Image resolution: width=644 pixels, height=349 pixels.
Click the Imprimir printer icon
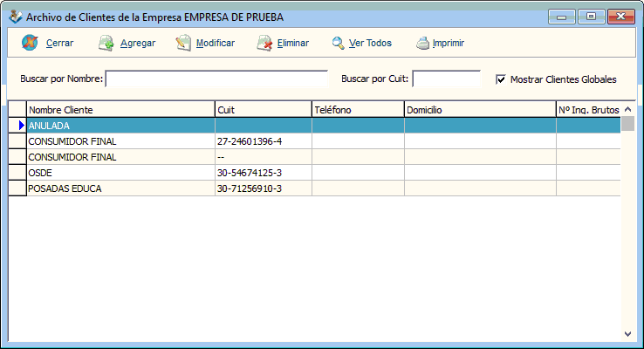click(422, 43)
